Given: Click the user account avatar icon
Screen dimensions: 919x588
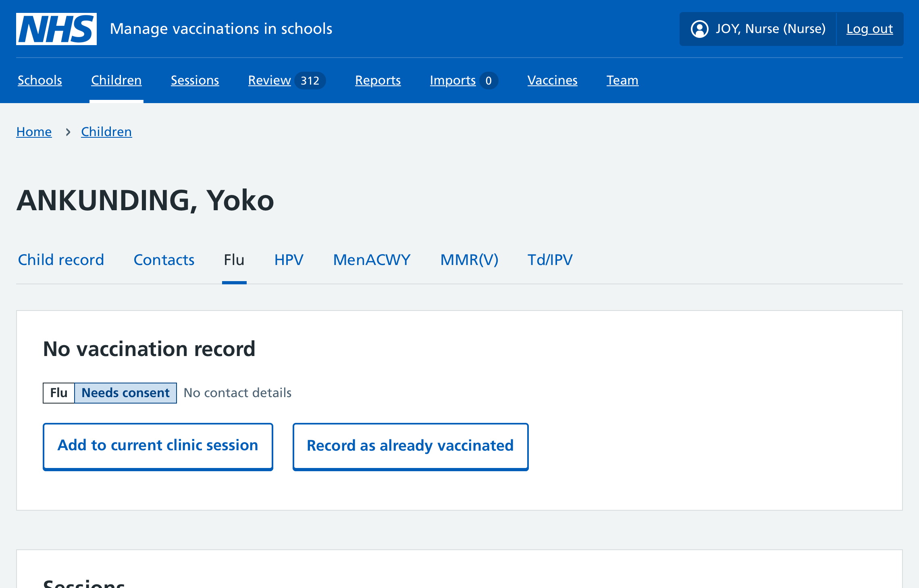Looking at the screenshot, I should (x=699, y=29).
